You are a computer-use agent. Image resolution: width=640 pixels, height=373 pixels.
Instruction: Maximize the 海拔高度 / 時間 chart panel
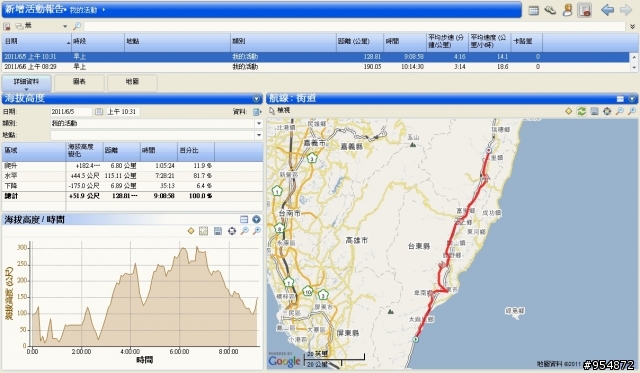[244, 220]
